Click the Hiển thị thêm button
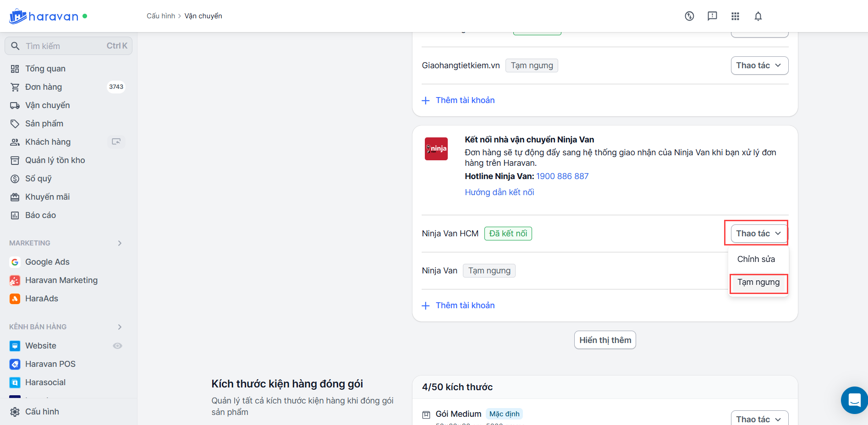The height and width of the screenshot is (425, 868). [x=605, y=340]
